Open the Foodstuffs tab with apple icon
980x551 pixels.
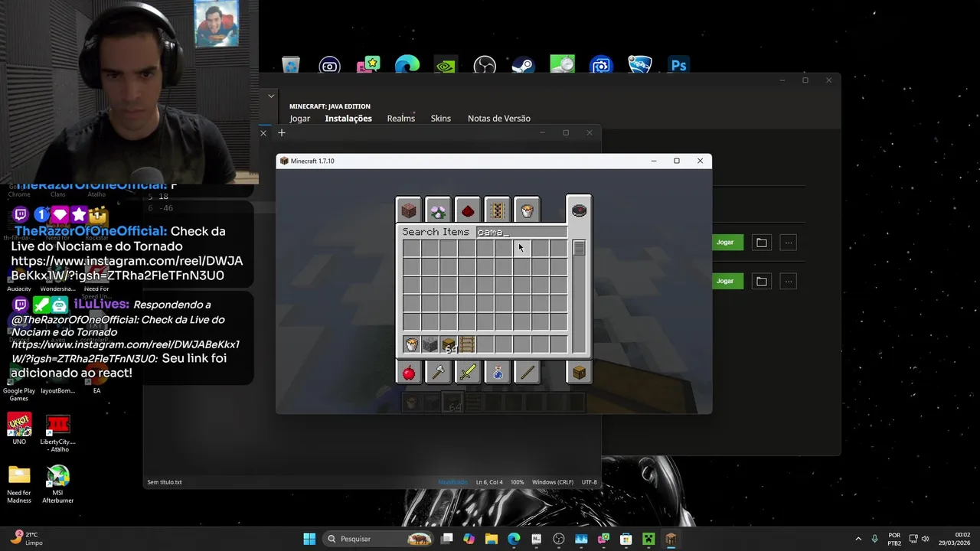coord(409,373)
